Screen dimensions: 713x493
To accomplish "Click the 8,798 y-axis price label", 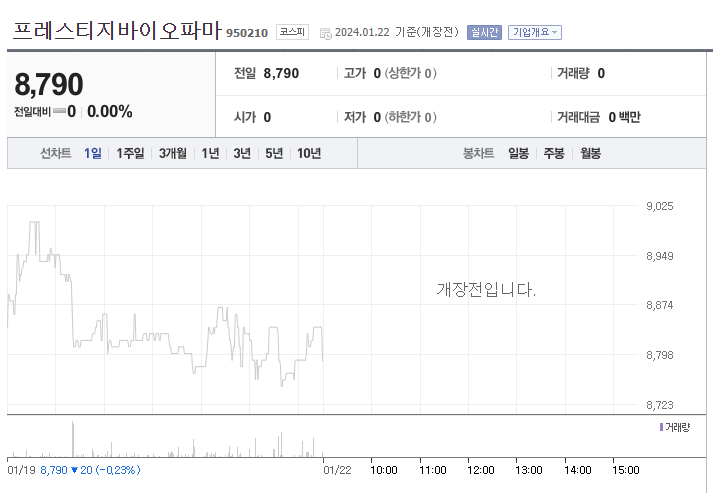I will point(659,355).
